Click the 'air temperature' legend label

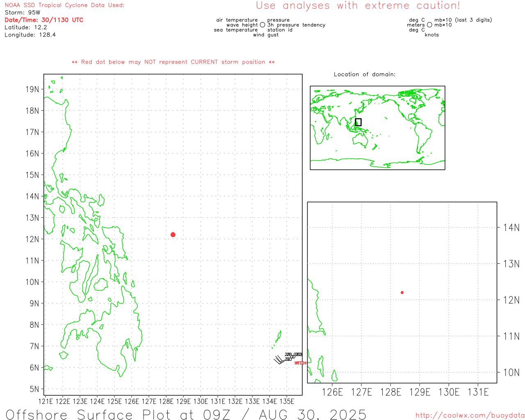(x=237, y=20)
